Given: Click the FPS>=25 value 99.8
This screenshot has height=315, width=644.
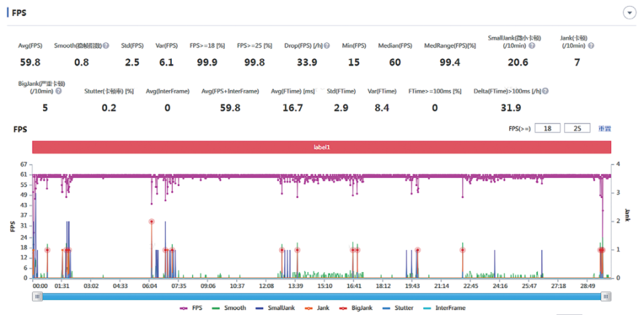Looking at the screenshot, I should 255,62.
